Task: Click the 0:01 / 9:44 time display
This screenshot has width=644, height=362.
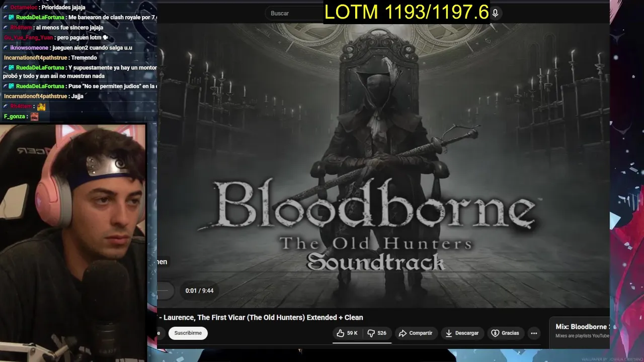Action: (x=199, y=291)
